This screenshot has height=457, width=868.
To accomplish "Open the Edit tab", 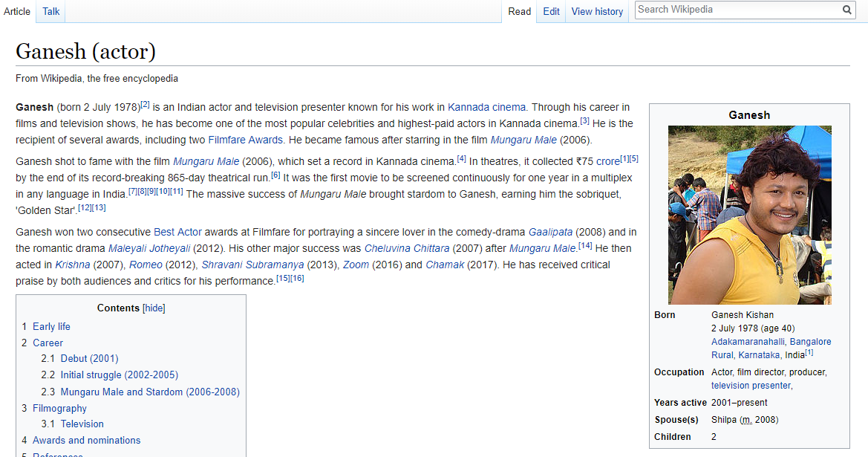I will (551, 11).
